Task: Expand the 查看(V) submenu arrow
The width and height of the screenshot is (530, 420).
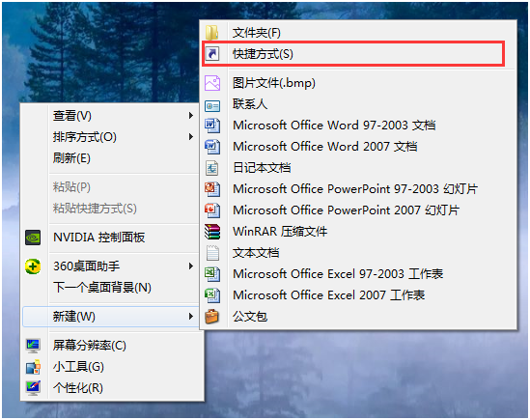Action: [x=191, y=116]
